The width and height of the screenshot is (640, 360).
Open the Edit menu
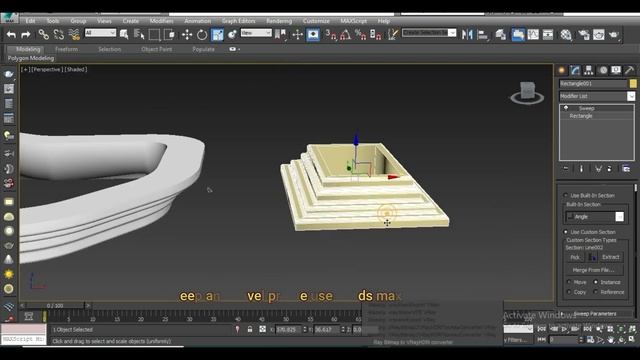[x=30, y=21]
